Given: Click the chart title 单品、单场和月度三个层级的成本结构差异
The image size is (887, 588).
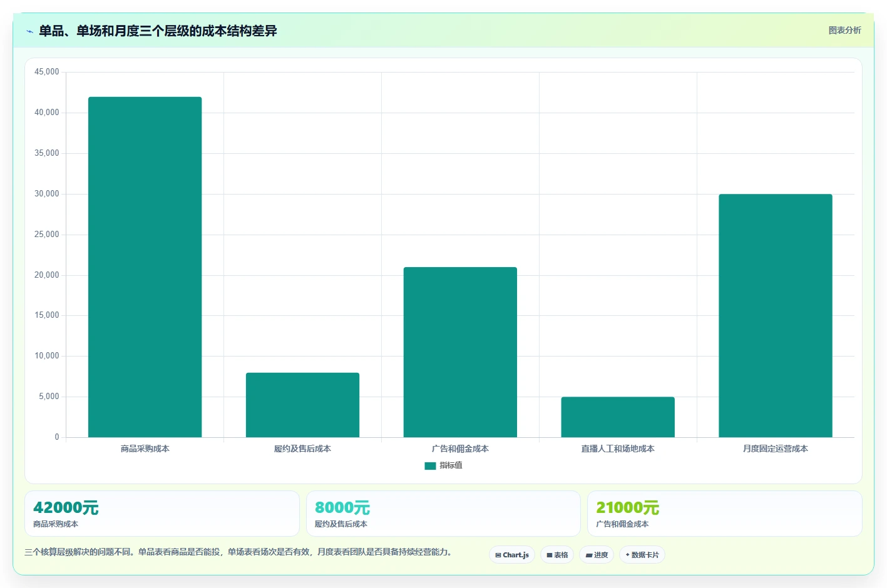Looking at the screenshot, I should [x=158, y=31].
